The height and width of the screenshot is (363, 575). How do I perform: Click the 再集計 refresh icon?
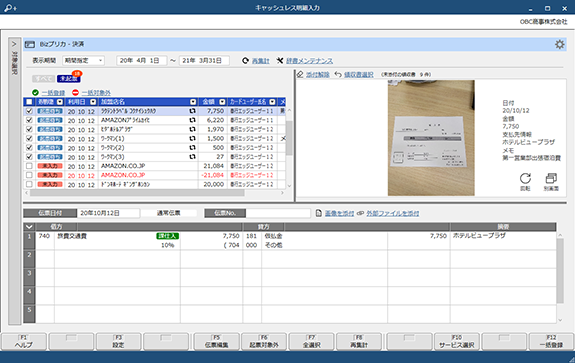(x=245, y=60)
